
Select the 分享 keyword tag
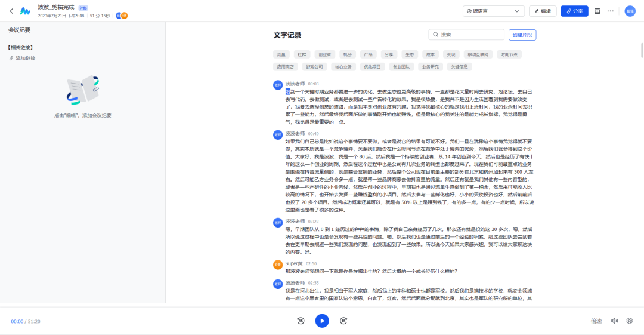click(389, 54)
